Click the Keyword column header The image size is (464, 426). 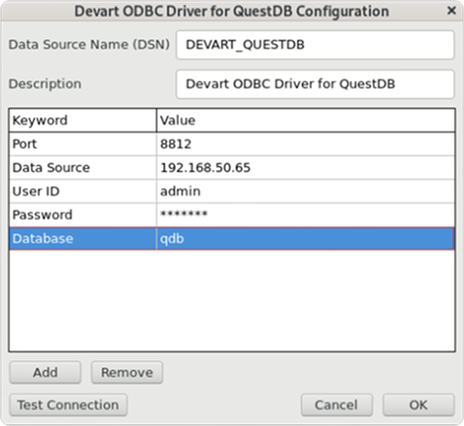83,120
